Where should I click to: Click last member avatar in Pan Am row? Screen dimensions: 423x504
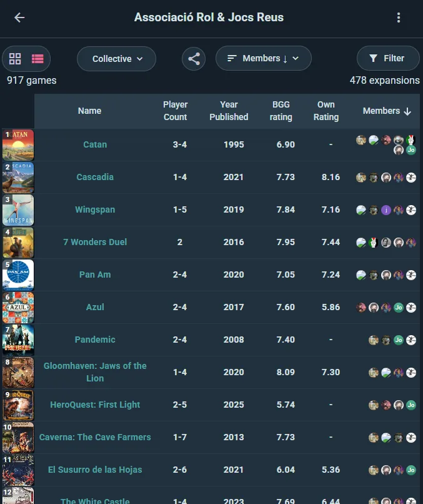[411, 275]
